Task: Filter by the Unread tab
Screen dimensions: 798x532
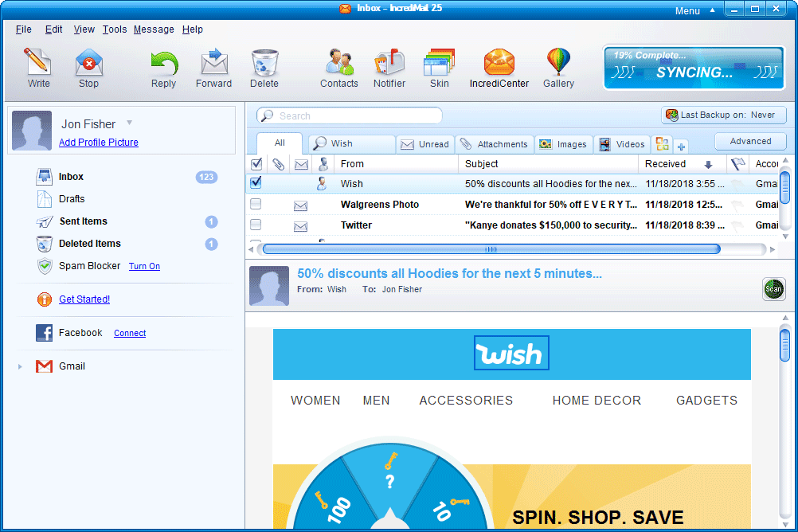Action: pos(425,145)
